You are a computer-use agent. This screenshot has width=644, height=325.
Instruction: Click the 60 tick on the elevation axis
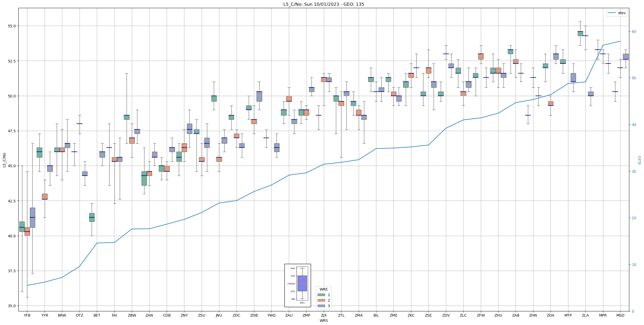pos(634,32)
